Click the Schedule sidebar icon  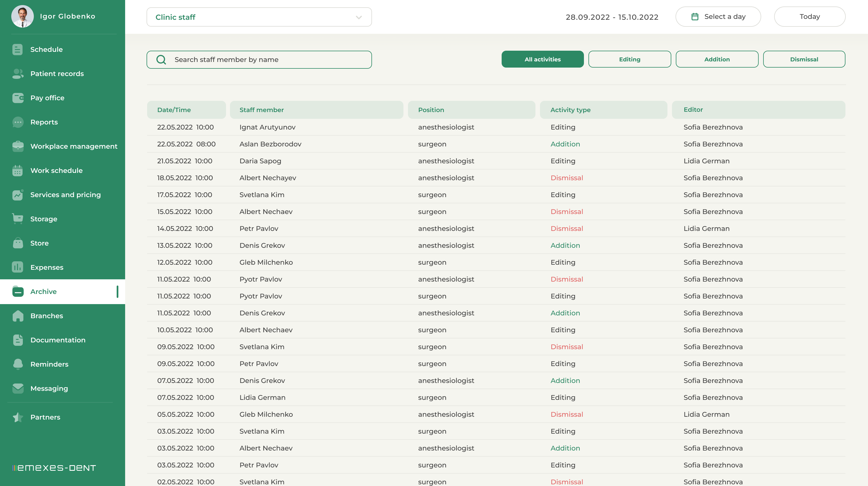pos(17,50)
